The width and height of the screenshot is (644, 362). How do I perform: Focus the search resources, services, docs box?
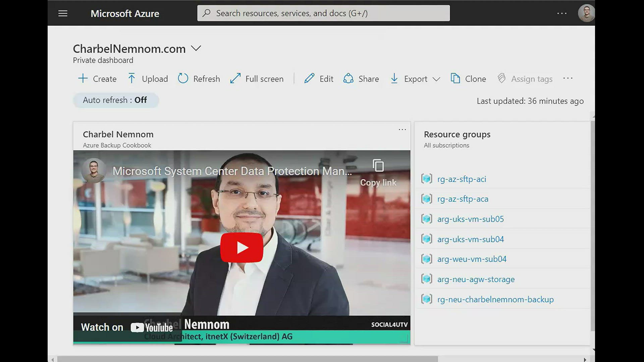coord(323,13)
